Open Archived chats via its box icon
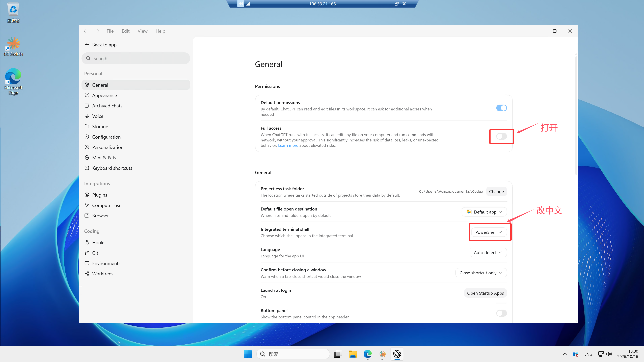 [87, 106]
